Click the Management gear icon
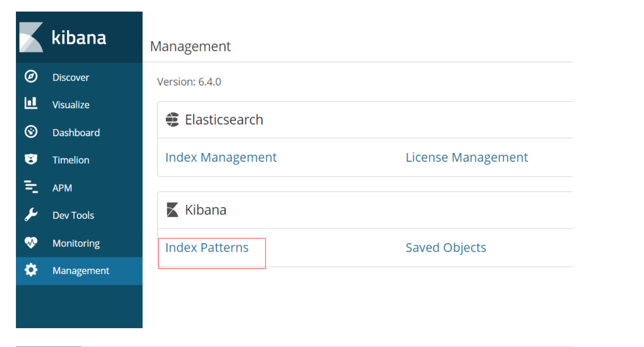Viewport: 644px width, 347px height. click(x=31, y=270)
